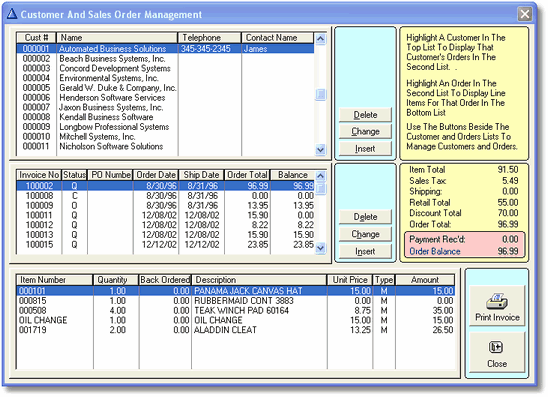Change the selected customer record
Image resolution: width=548 pixels, height=397 pixels.
pyautogui.click(x=365, y=131)
